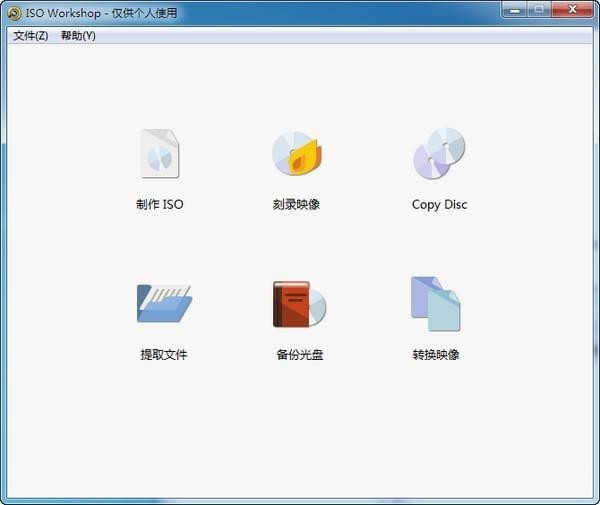The height and width of the screenshot is (505, 600).
Task: Open the 提取文件 blue folder icon
Action: point(163,304)
